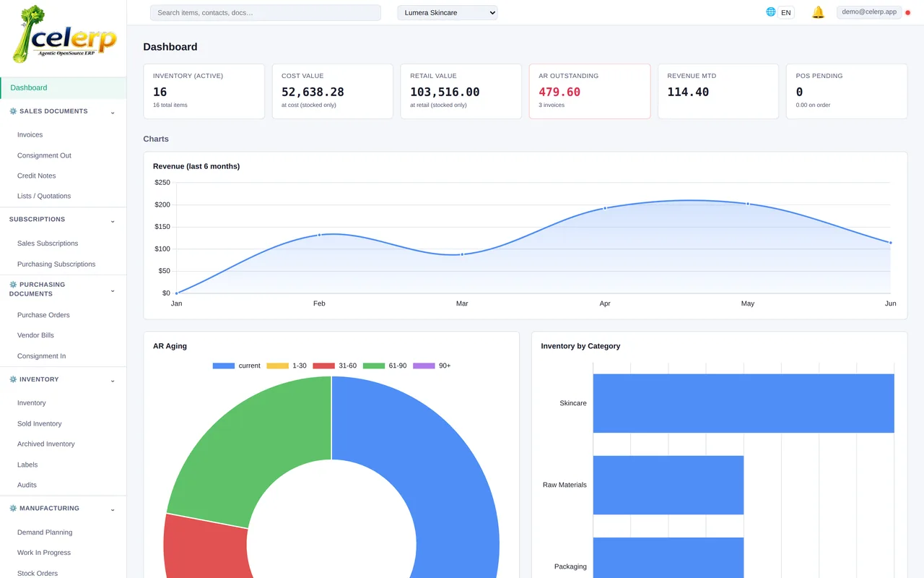Toggle the '31-60' legend in AR Aging
924x578 pixels.
(x=335, y=366)
